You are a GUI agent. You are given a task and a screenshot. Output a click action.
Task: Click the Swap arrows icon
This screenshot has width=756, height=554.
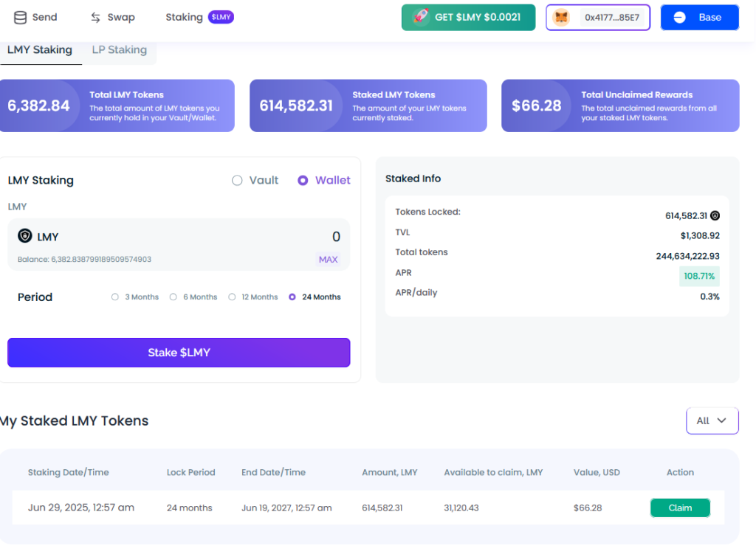[95, 17]
